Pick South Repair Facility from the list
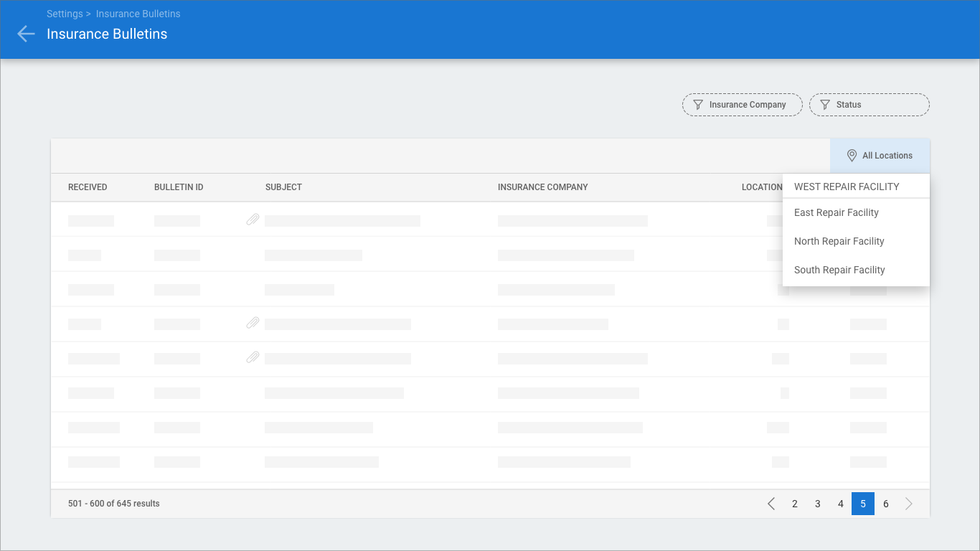The width and height of the screenshot is (980, 551). (839, 270)
